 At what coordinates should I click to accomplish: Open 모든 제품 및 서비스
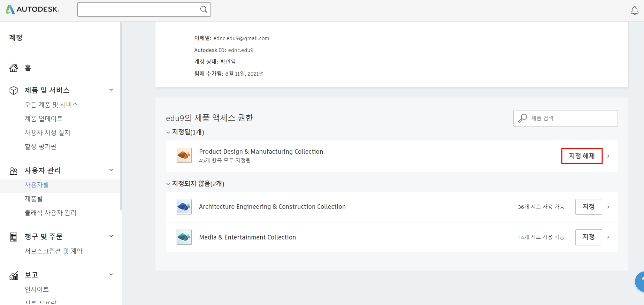tap(51, 105)
